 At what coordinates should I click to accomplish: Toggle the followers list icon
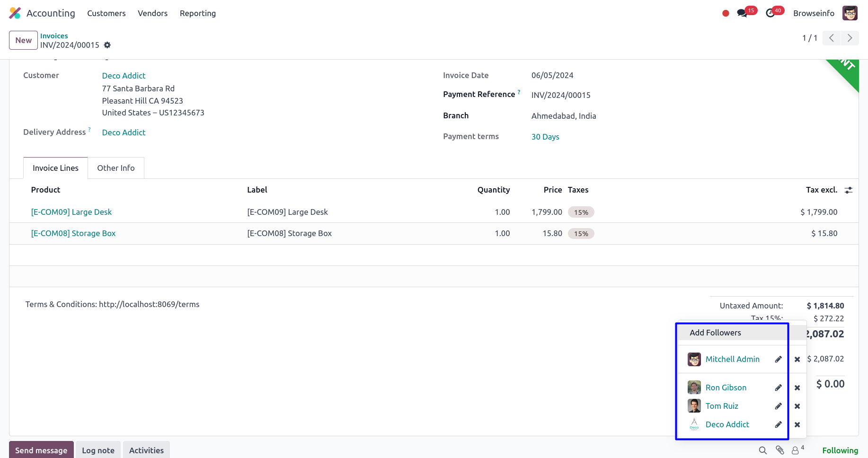pyautogui.click(x=797, y=450)
